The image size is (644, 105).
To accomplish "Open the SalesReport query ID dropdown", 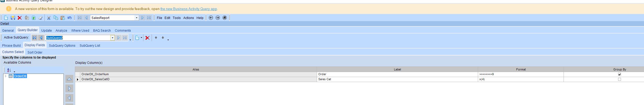I will click(137, 18).
